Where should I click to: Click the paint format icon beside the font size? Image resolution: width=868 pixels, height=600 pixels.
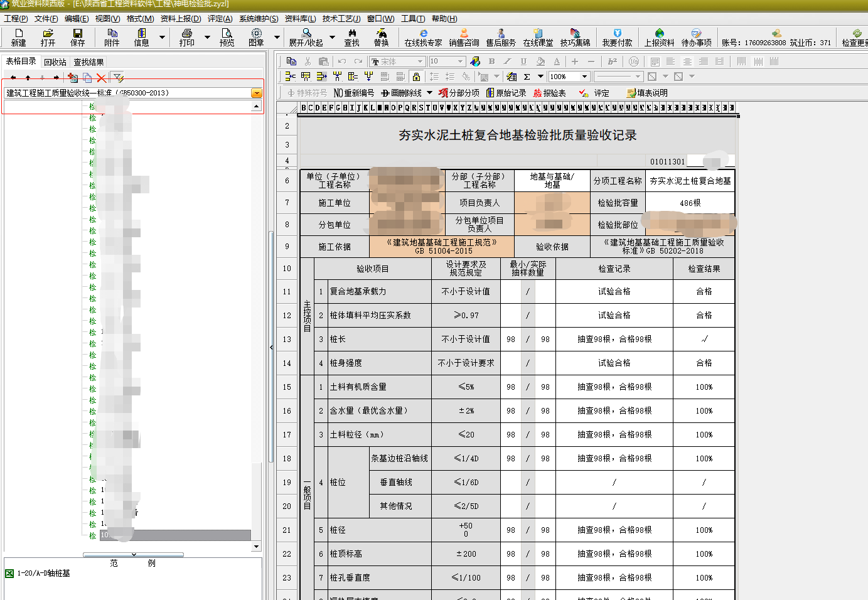[475, 61]
